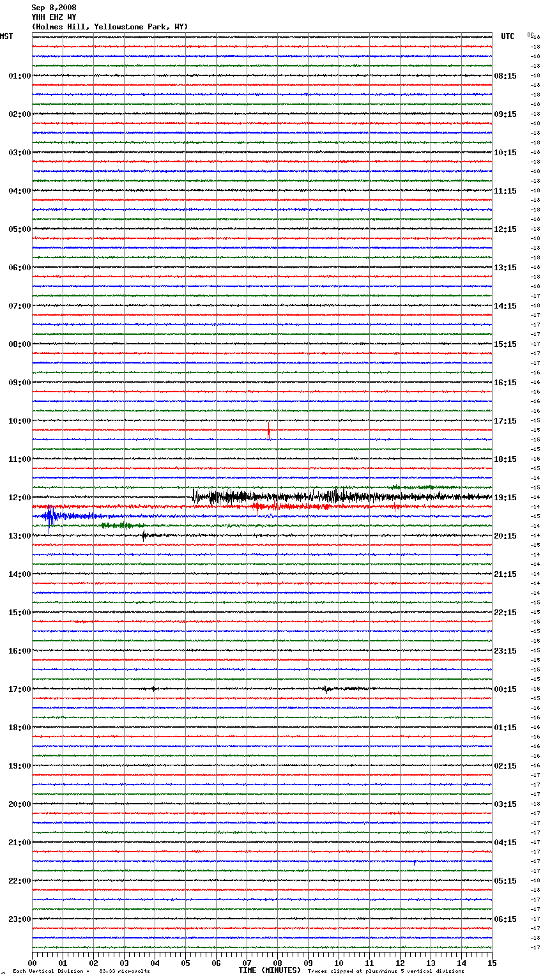Click the 01:00 MST time label
Viewport: 543px width, 980px height.
(19, 76)
